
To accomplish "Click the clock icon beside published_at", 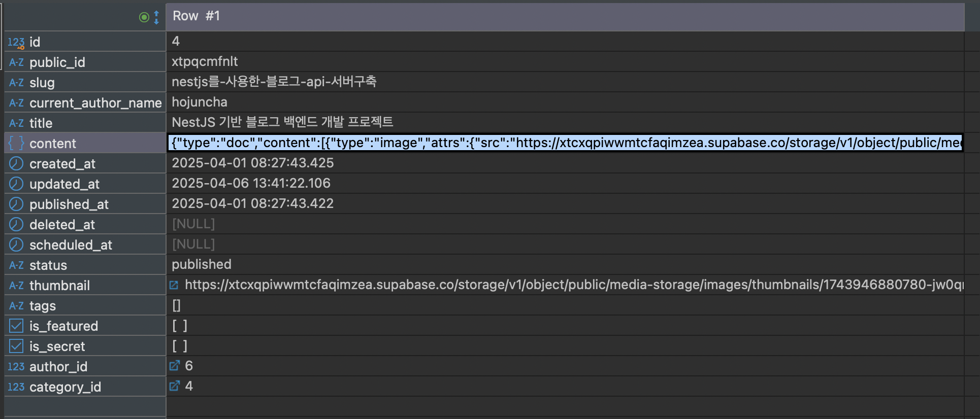I will pos(16,204).
